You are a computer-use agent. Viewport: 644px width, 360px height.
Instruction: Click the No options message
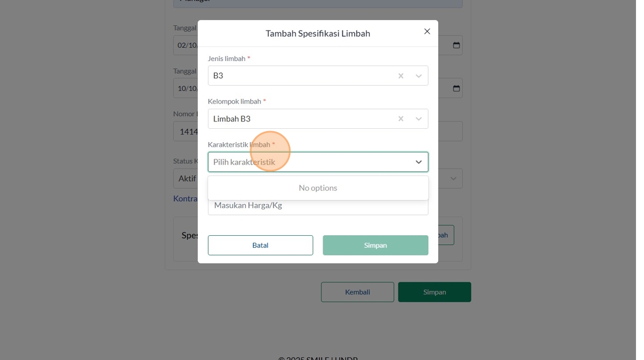(317, 188)
